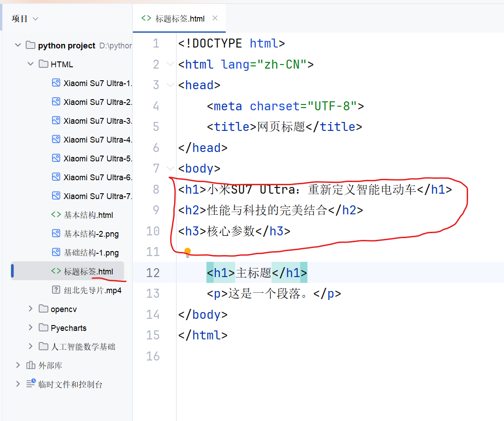Click the 外部库 library icon
Viewport: 504px width, 421px height.
(x=31, y=365)
